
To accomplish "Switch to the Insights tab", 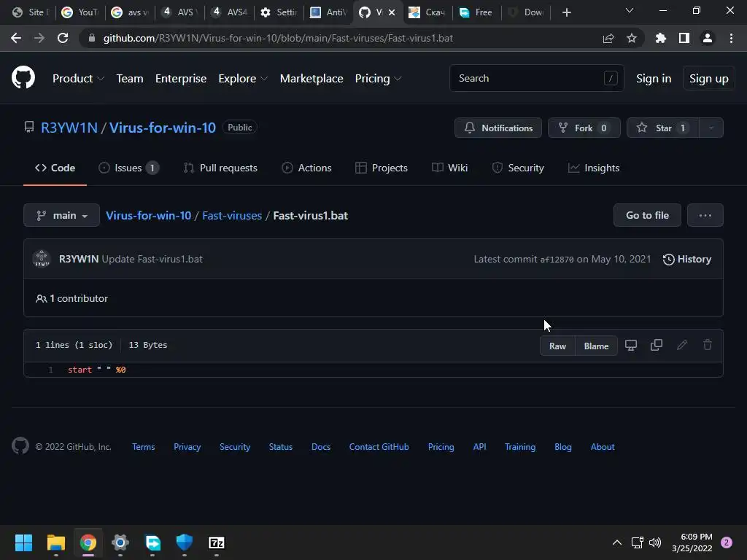I will 594,168.
